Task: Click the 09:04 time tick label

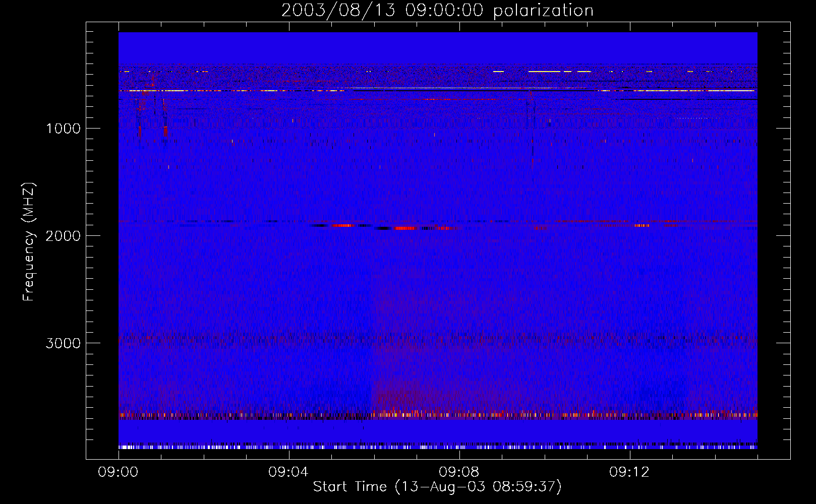Action: [288, 472]
